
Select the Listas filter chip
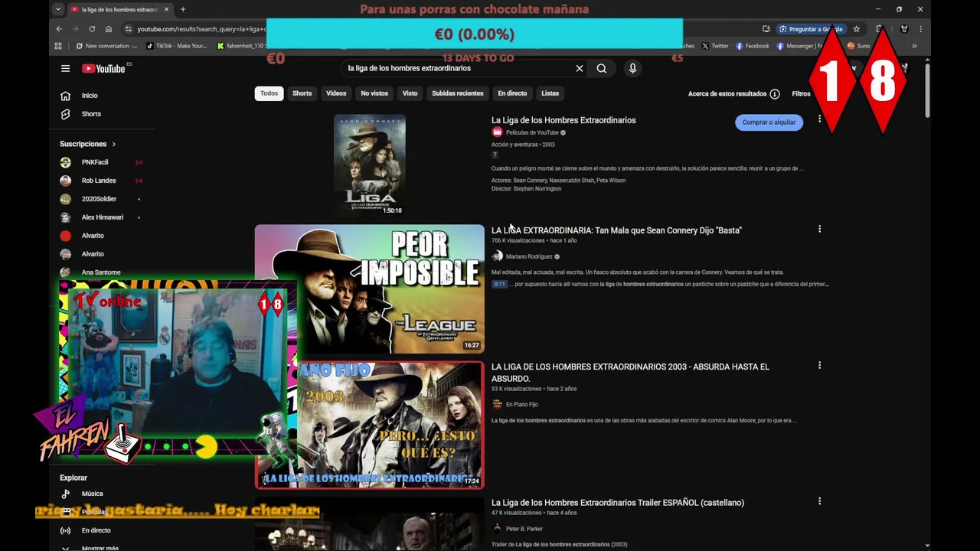550,93
